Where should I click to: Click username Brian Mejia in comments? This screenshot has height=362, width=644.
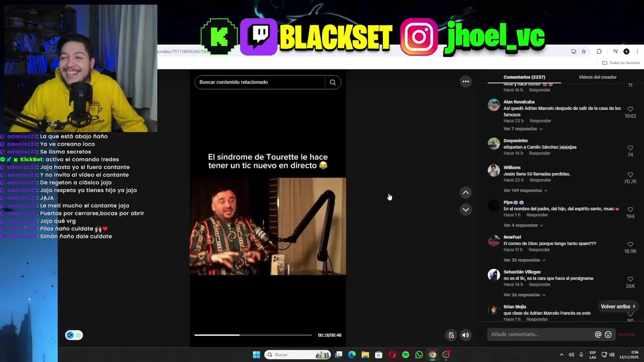click(x=515, y=307)
